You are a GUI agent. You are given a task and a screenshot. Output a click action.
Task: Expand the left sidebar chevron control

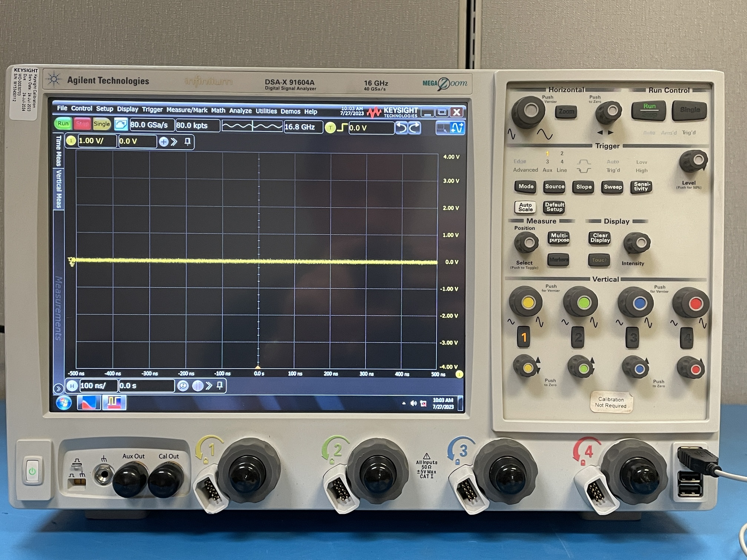58,389
